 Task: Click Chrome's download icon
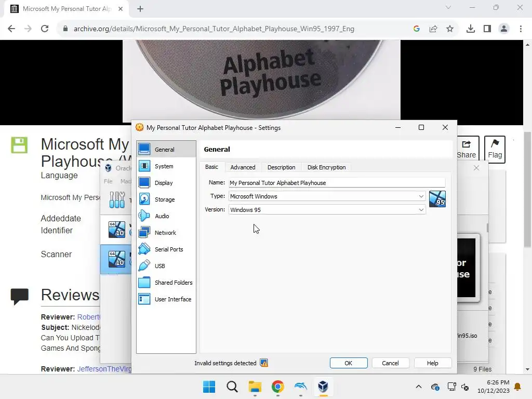pos(470,29)
